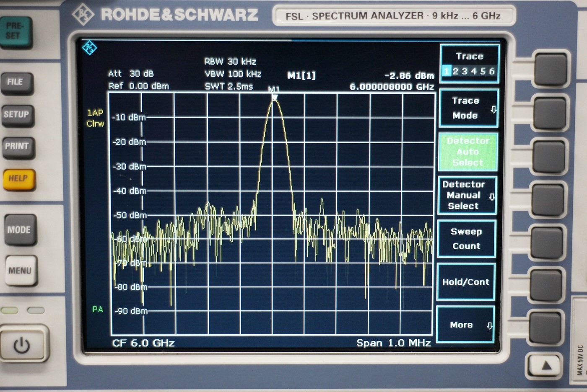Select Trace number 2

[455, 71]
